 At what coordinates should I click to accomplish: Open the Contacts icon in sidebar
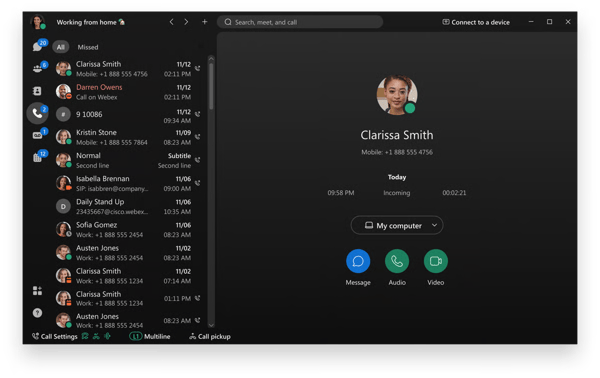point(37,91)
